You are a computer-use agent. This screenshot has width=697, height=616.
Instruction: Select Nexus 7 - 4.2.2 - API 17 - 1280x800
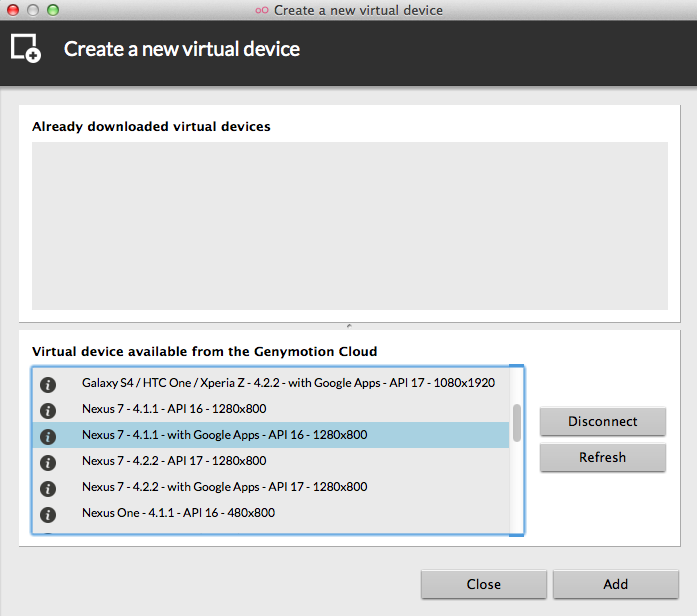coord(271,461)
